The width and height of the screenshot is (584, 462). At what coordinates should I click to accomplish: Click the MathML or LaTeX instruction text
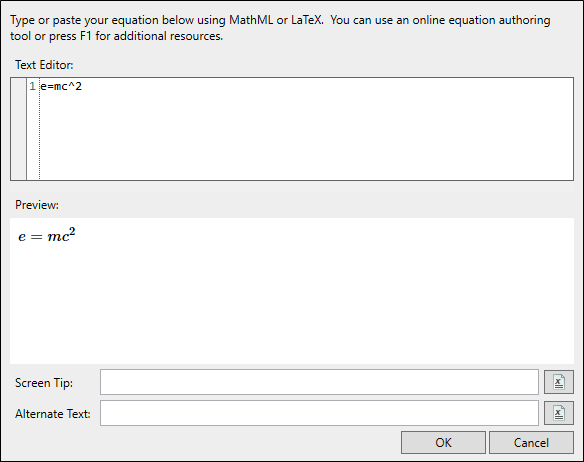pos(276,20)
